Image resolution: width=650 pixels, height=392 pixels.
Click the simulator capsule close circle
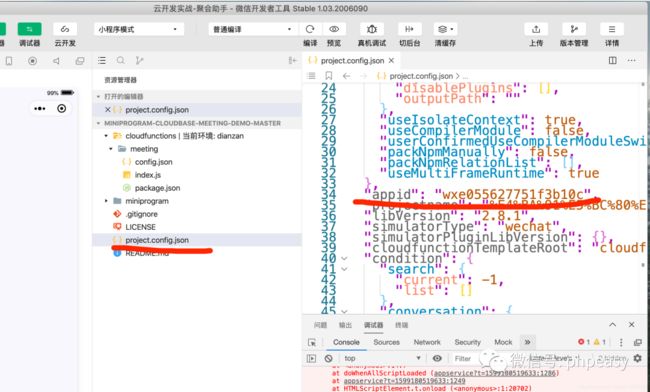click(62, 109)
